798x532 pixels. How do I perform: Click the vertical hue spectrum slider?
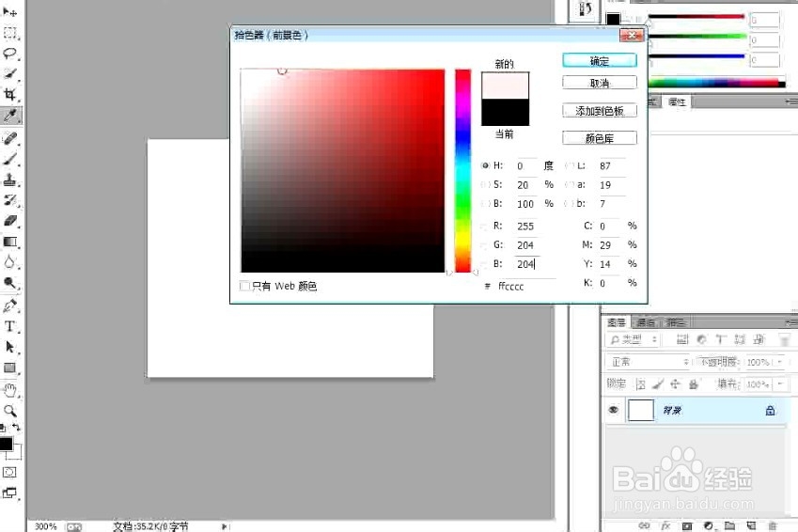pyautogui.click(x=462, y=170)
